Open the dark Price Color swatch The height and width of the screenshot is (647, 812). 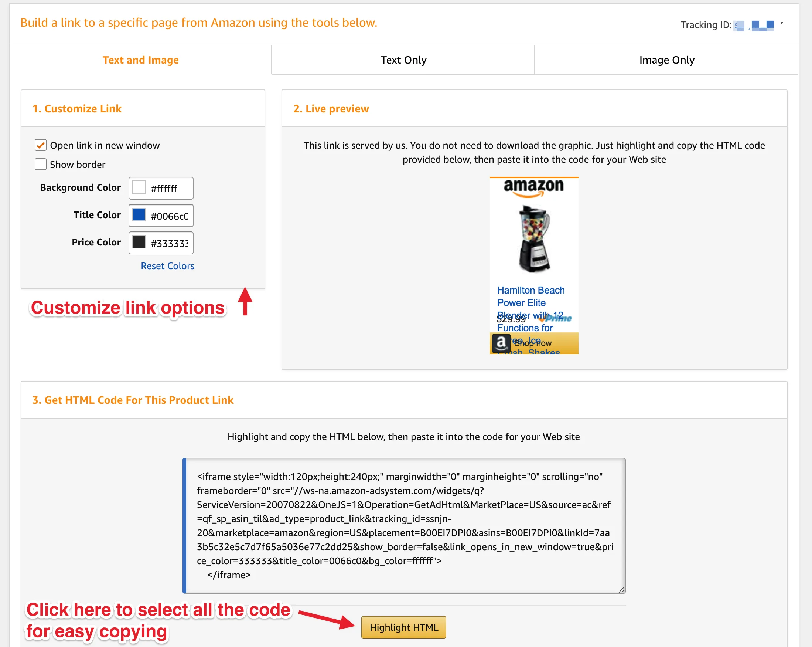point(139,242)
